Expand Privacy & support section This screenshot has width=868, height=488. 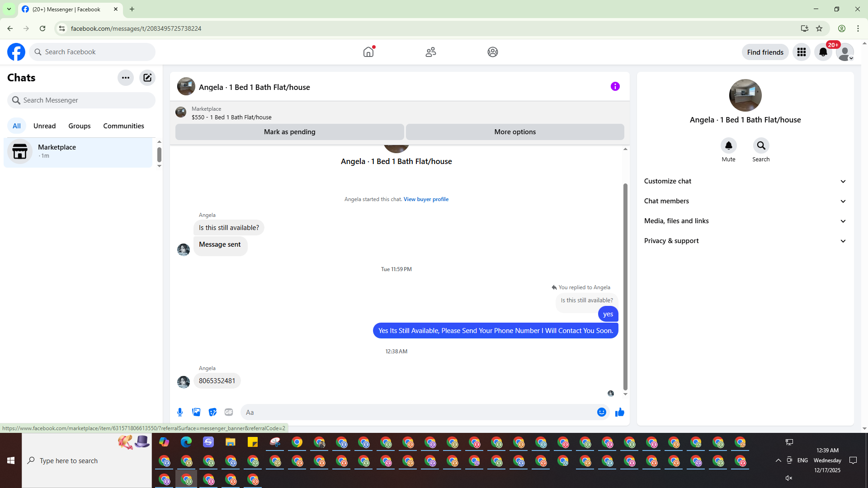point(745,241)
